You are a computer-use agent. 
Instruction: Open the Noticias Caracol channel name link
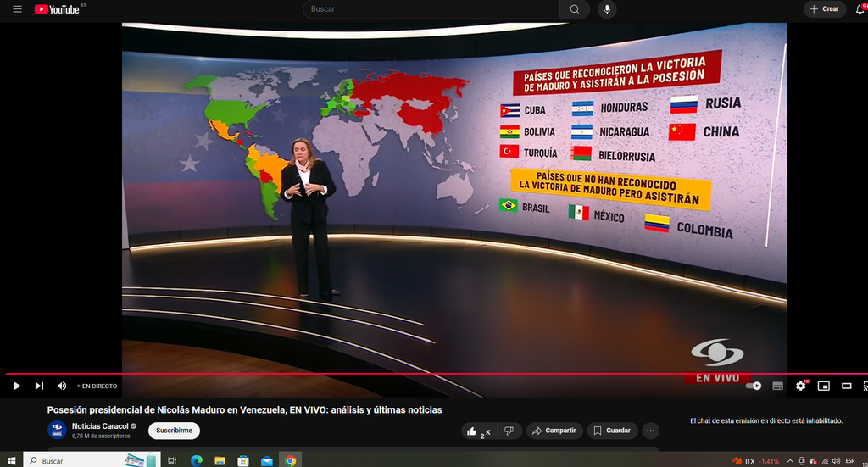100,426
